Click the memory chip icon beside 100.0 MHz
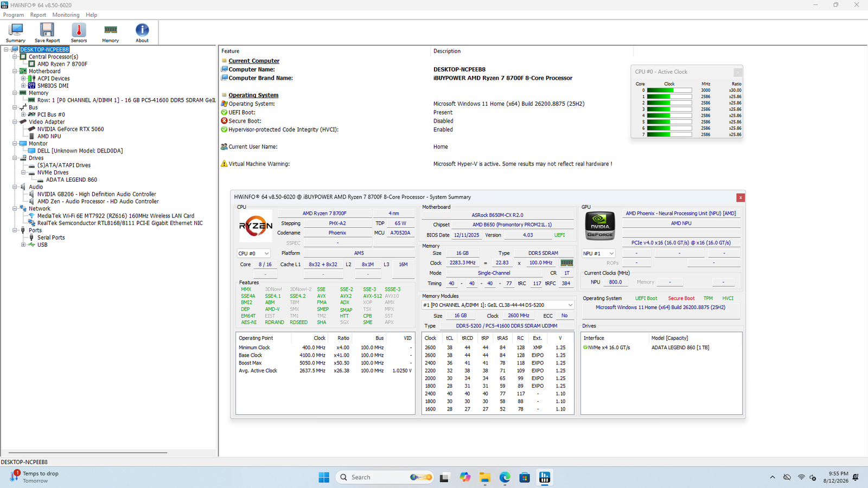The image size is (868, 488). 567,263
